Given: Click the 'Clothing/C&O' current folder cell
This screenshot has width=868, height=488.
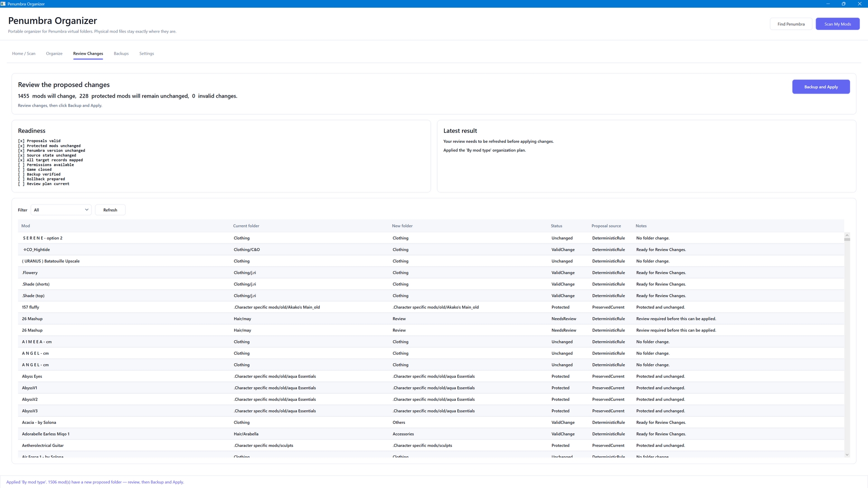Looking at the screenshot, I should click(x=246, y=249).
